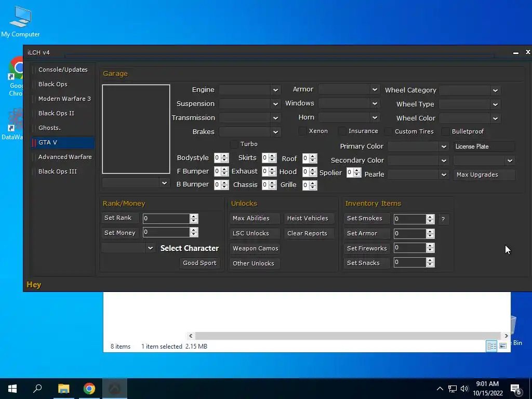532x399 pixels.
Task: Open the notification center icon
Action: point(516,389)
